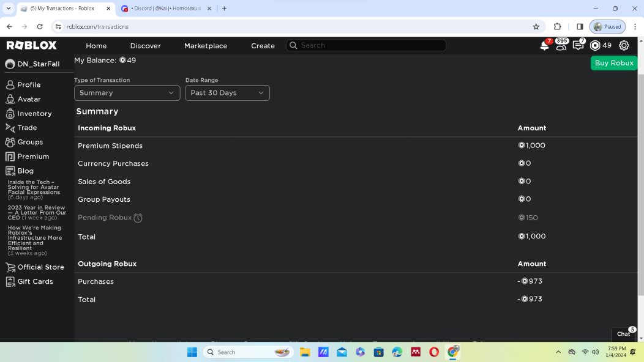Screen dimensions: 644x362
Task: Open the volume icon in system tray
Action: [x=595, y=352]
